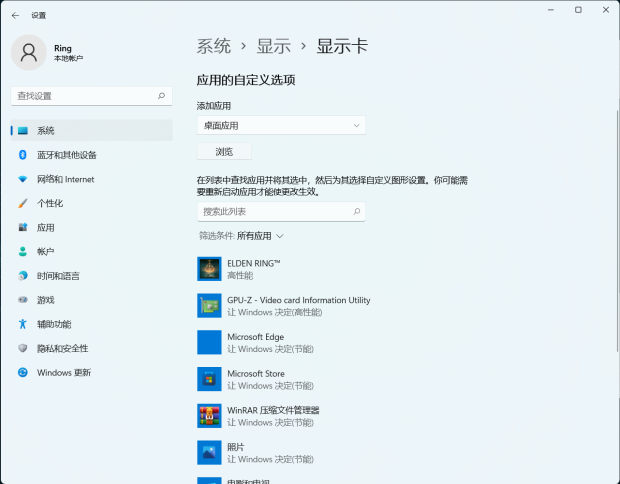Click the 游戏 gamepad icon in sidebar
The image size is (620, 484).
pyautogui.click(x=23, y=300)
